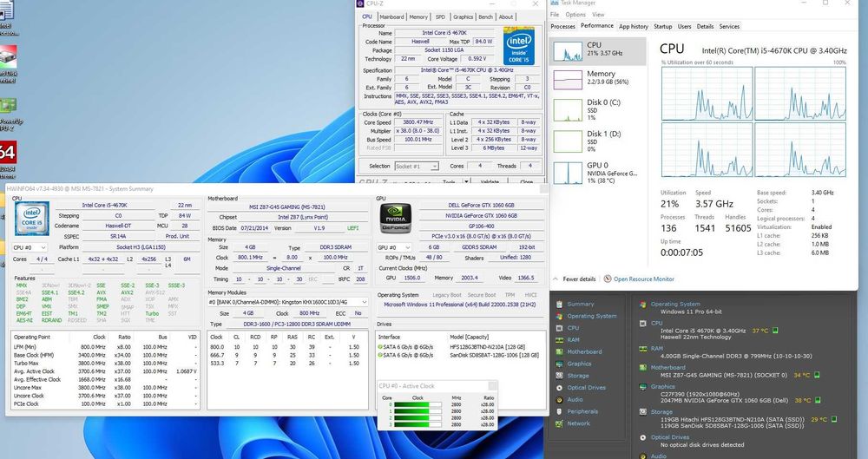Open TechPowerUp GPU-Z desktop shortcut
This screenshot has width=868, height=459.
9,114
